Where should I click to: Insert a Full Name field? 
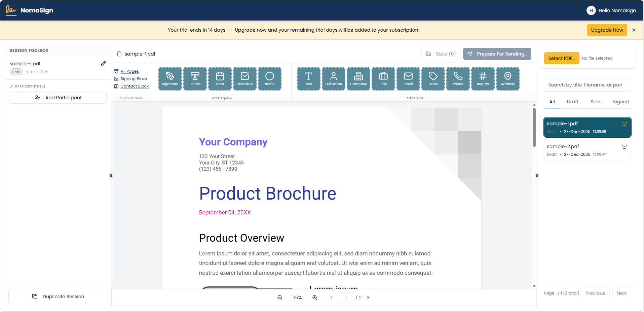[x=333, y=78]
